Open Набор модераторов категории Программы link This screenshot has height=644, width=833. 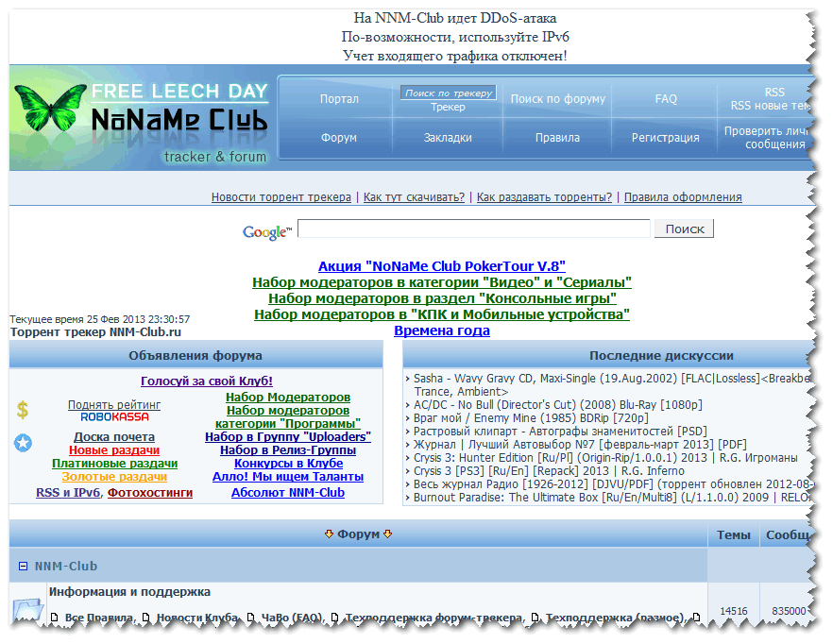pyautogui.click(x=288, y=417)
